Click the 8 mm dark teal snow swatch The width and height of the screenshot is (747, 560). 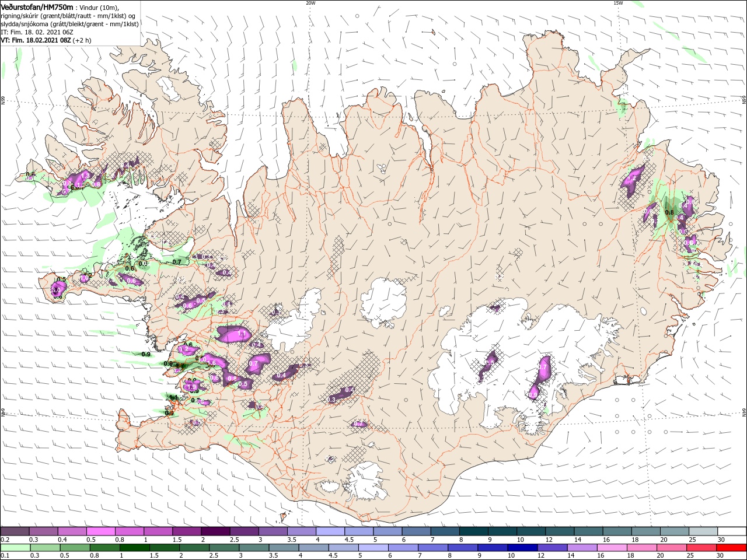473,531
